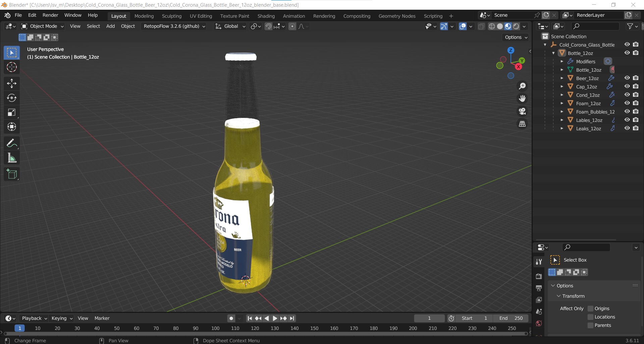Switch to rendered viewport shading
Viewport: 644px width, 344px height.
click(516, 26)
